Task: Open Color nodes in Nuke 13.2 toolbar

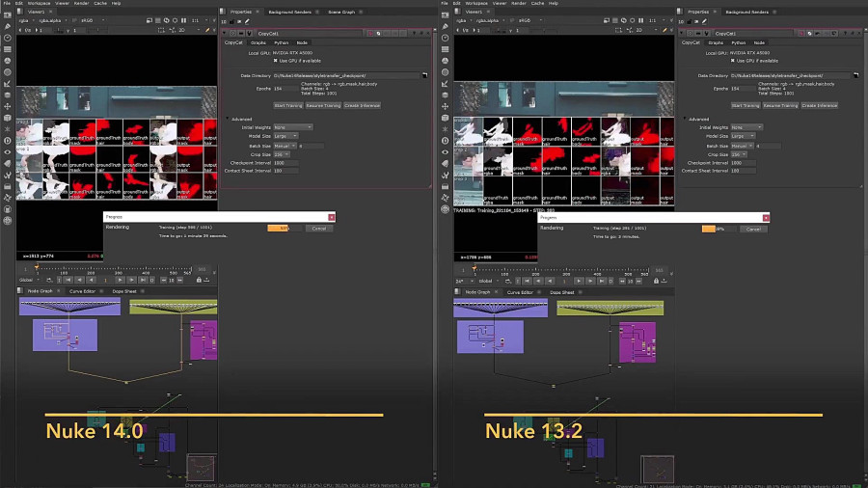Action: tap(445, 61)
